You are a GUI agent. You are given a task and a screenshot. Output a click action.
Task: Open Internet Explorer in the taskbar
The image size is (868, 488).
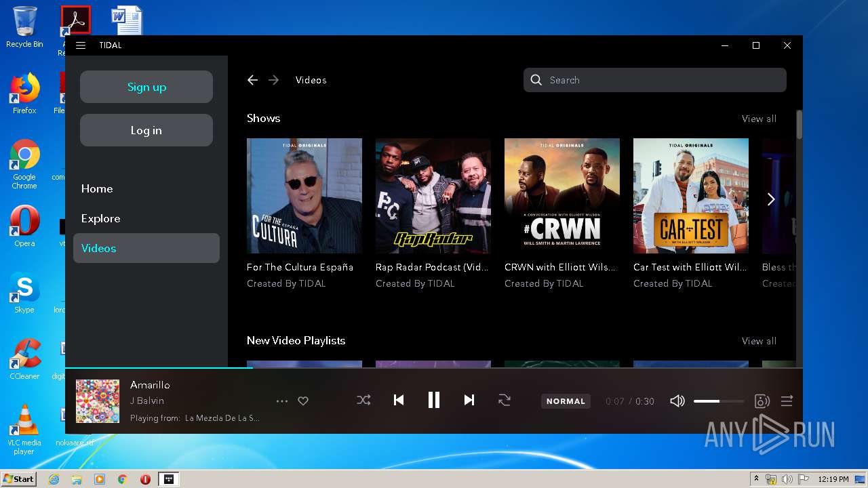click(x=54, y=479)
